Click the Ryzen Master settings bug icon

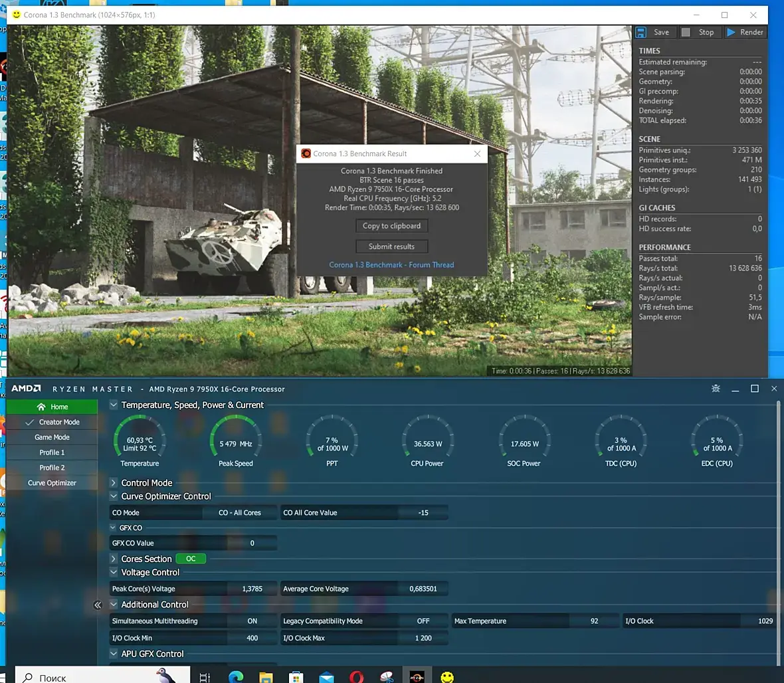pyautogui.click(x=716, y=389)
